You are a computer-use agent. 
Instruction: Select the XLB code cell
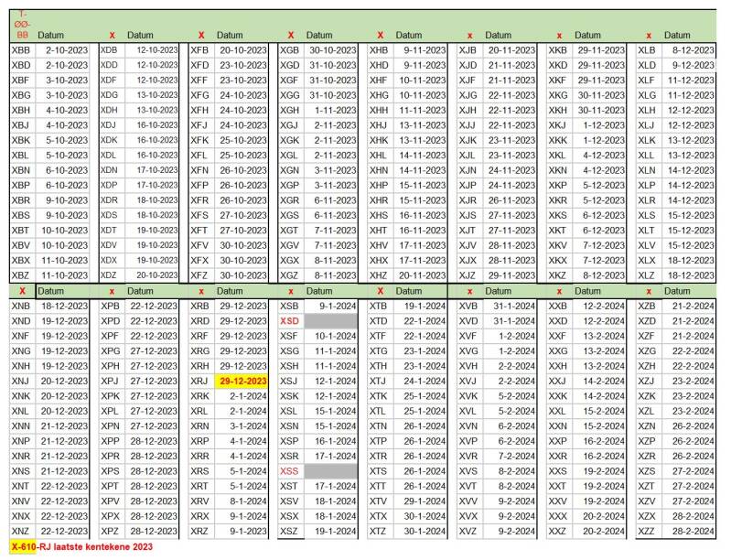[647, 50]
